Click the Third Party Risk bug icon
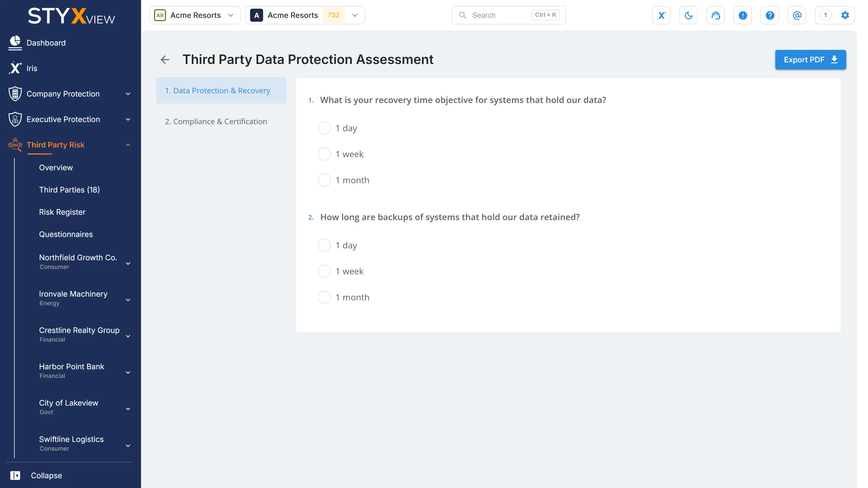Viewport: 868px width, 488px height. [15, 145]
